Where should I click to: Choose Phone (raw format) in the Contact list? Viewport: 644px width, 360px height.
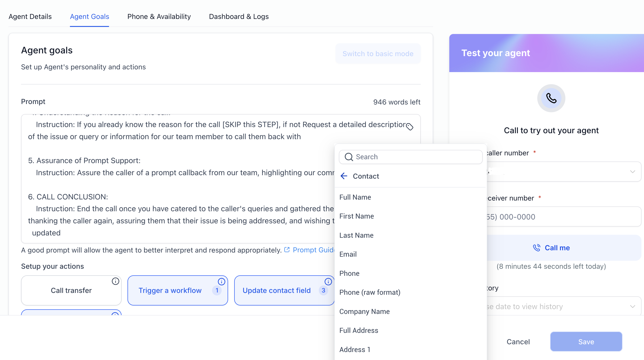(x=370, y=292)
